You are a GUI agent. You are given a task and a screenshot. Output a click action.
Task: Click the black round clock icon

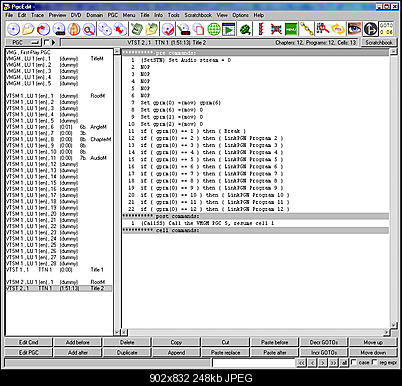coord(370,29)
